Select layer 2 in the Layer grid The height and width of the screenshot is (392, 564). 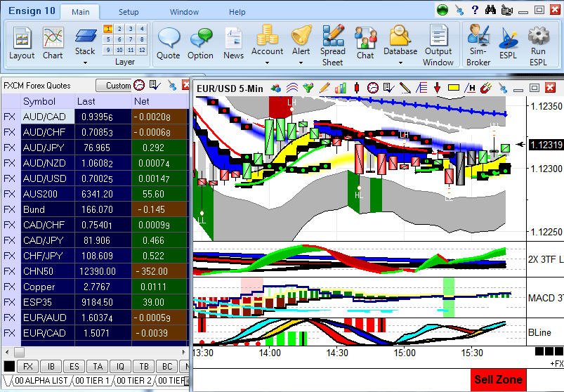click(119, 29)
